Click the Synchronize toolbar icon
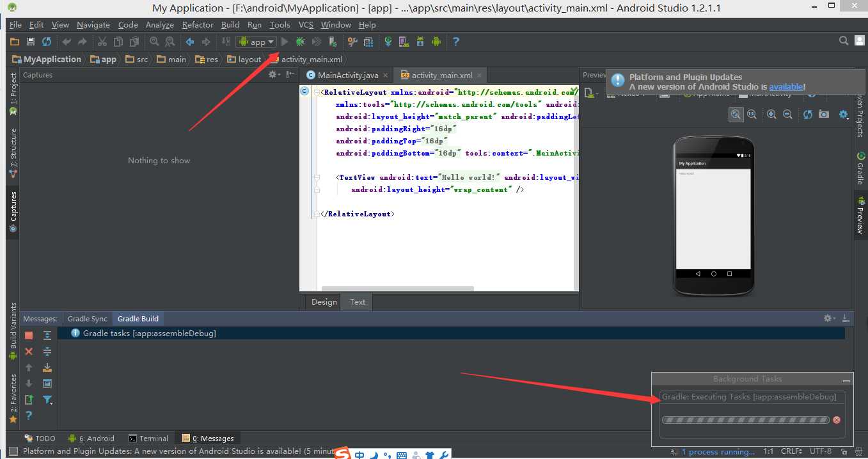 [x=46, y=42]
